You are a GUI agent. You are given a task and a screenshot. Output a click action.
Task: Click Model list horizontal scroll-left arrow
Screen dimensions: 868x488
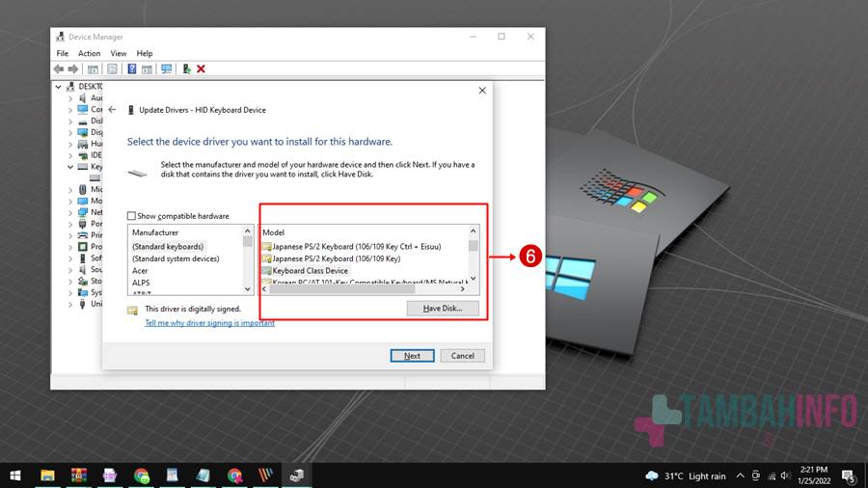(x=264, y=289)
